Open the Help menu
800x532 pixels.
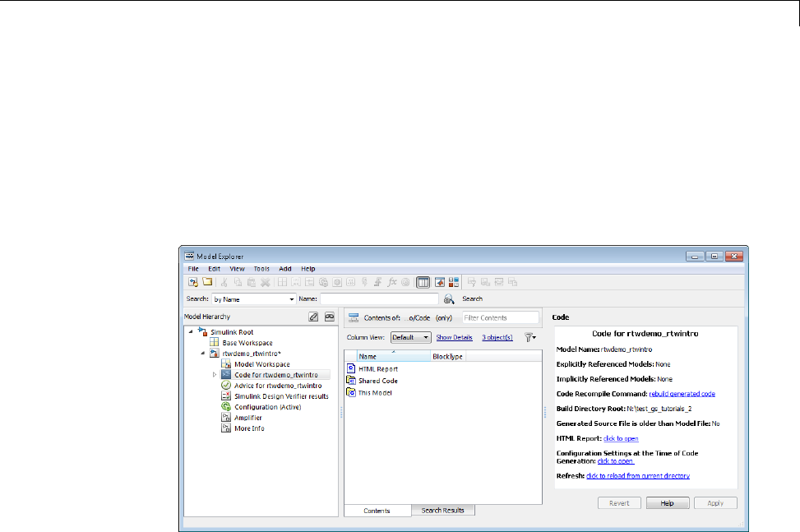308,268
